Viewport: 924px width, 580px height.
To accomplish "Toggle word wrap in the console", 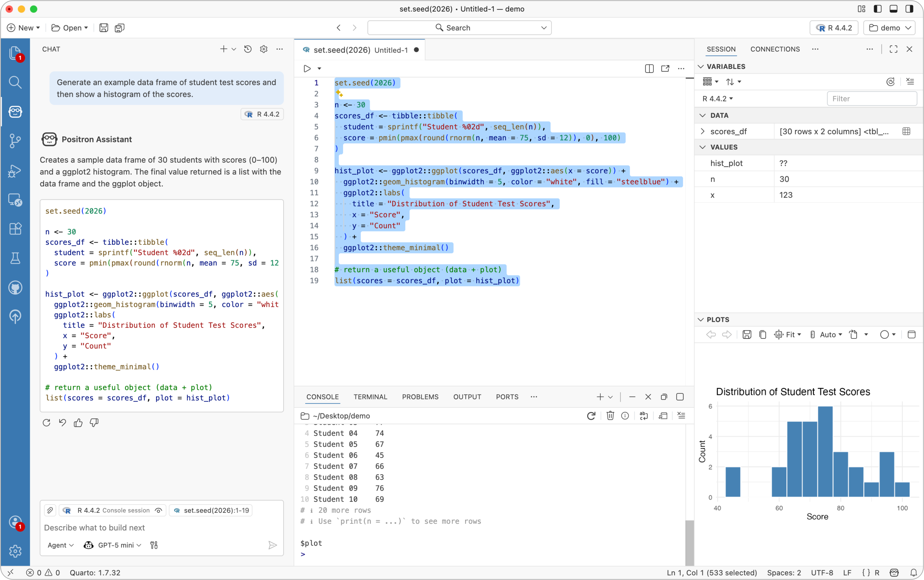I will pyautogui.click(x=644, y=416).
